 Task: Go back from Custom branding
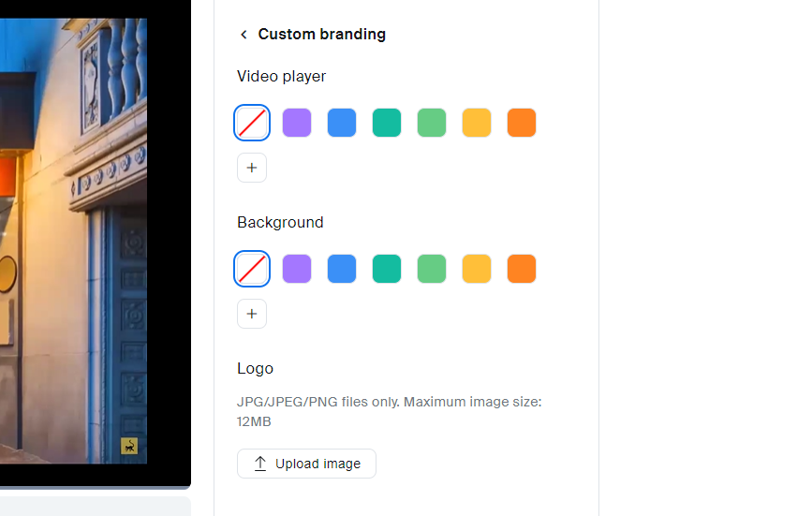tap(244, 35)
